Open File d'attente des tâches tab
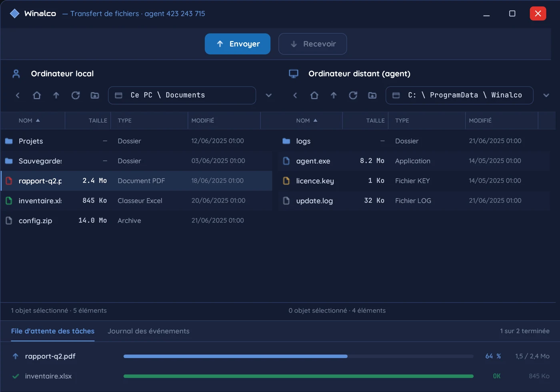The height and width of the screenshot is (392, 560). tap(53, 331)
